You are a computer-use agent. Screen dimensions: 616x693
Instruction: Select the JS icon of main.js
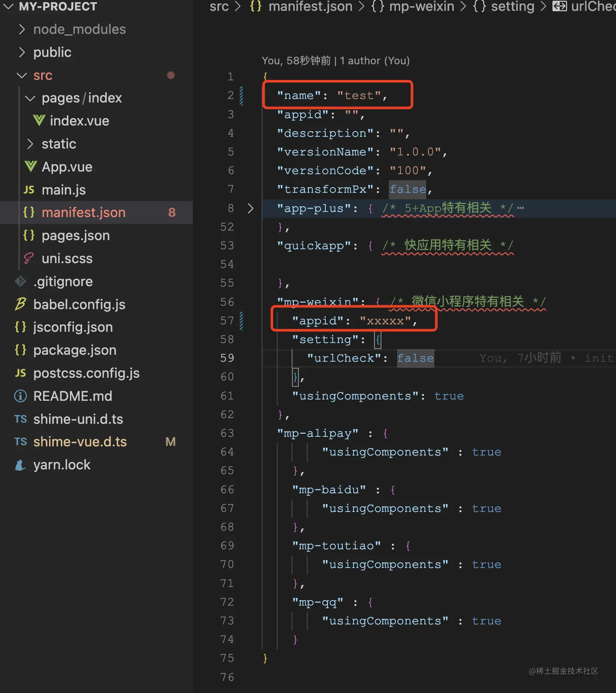[x=29, y=190]
